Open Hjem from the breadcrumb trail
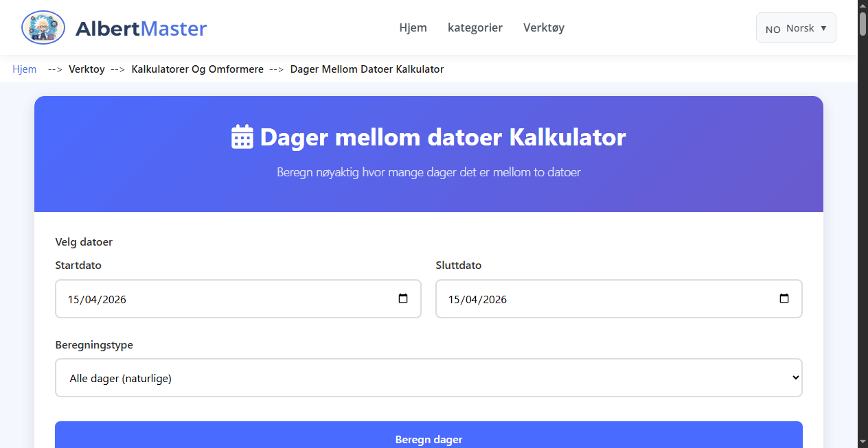This screenshot has height=448, width=868. point(24,69)
